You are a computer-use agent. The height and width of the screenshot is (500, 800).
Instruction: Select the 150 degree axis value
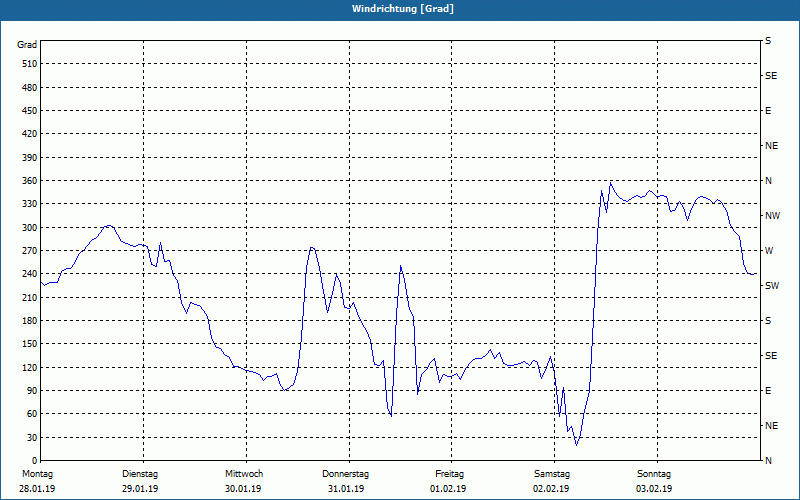click(30, 343)
